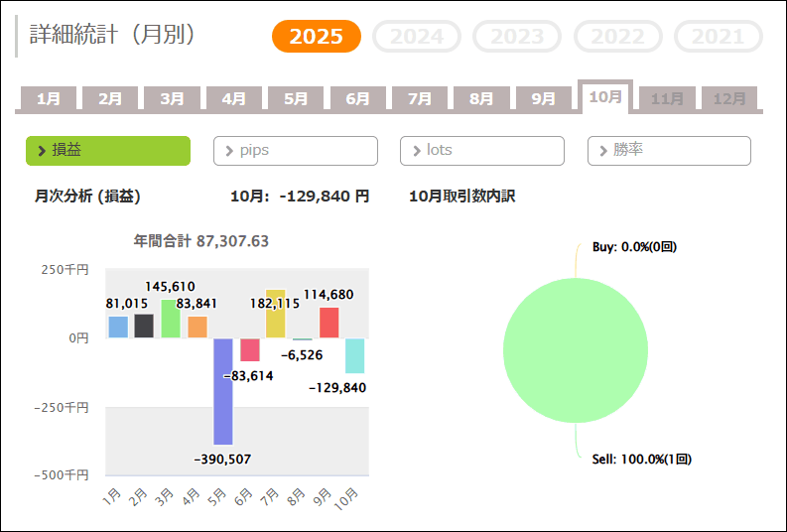Viewport: 787px width, 532px height.
Task: Switch analysis to 勝率 win rate
Action: (669, 151)
